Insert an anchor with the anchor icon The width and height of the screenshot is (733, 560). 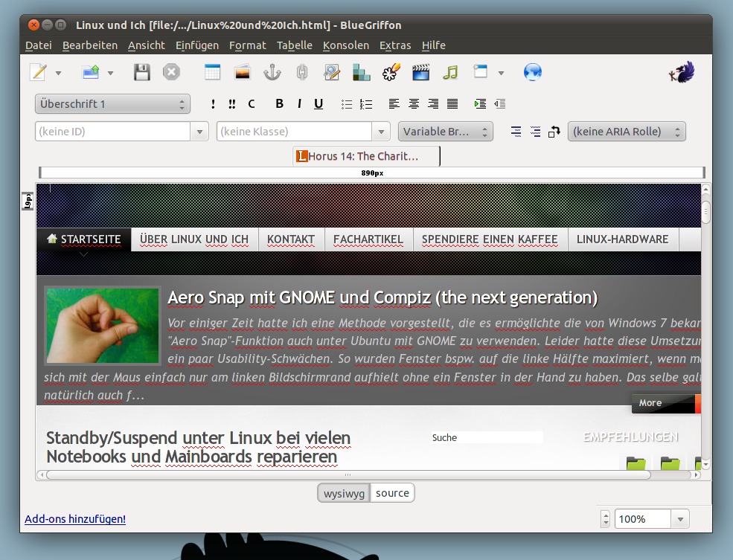click(272, 71)
